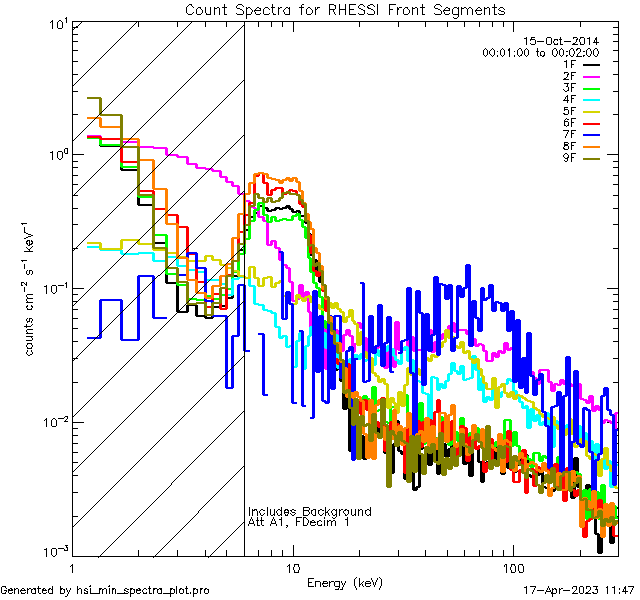Click the plot title 'Count Spectra for RHESSI Front Segments'
Viewport: 640px width, 600px height.
pos(345,10)
